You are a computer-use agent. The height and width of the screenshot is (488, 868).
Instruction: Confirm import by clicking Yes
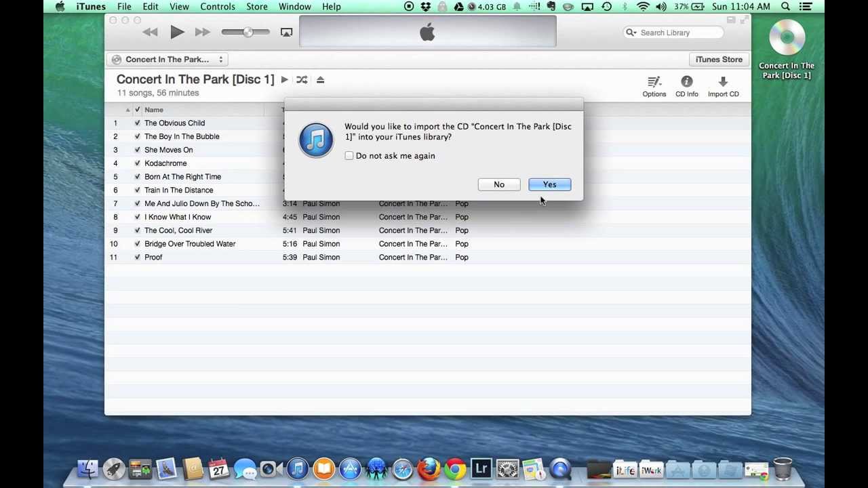549,184
